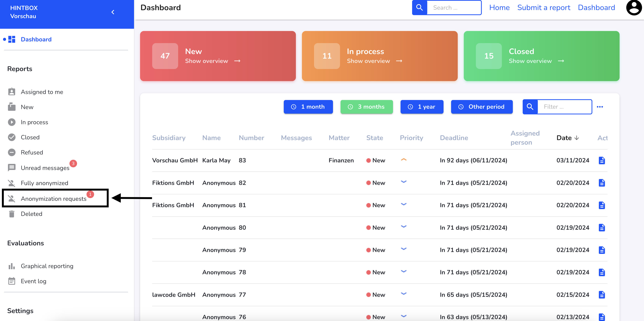
Task: Collapse the sidebar with the chevron arrow
Action: pos(113,12)
